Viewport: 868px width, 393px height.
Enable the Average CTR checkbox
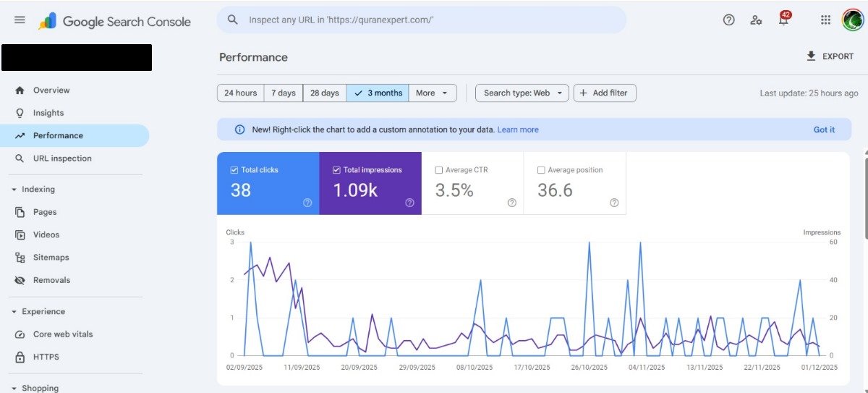point(439,170)
